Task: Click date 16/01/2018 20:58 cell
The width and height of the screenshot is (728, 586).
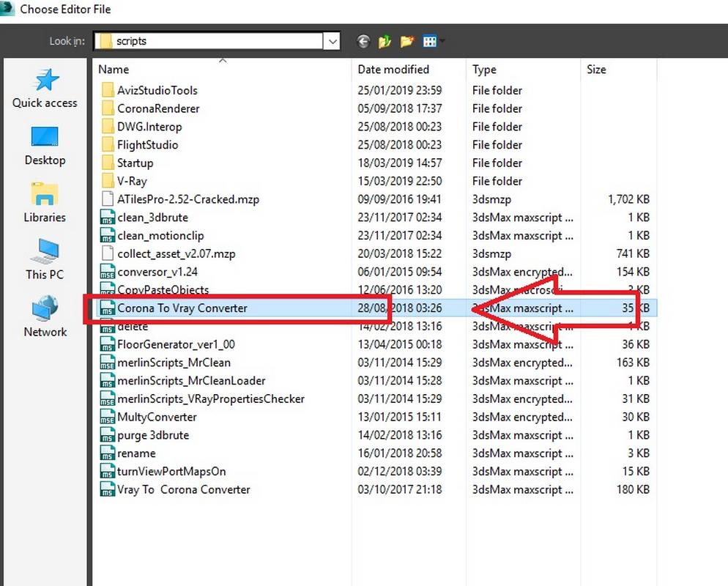Action: [x=400, y=453]
